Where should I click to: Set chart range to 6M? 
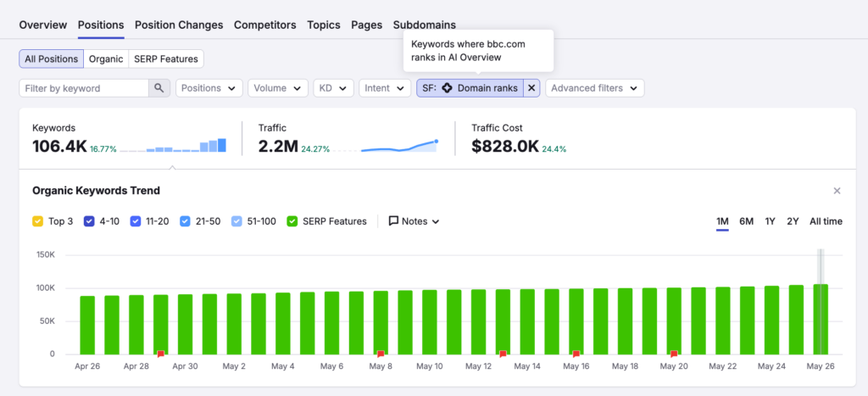coord(746,221)
